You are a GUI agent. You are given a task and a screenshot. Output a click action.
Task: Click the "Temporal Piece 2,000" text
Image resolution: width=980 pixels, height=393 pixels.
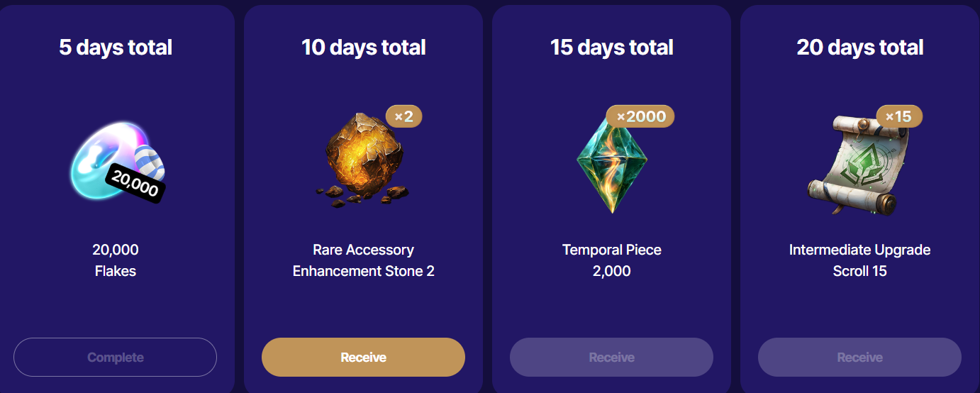[611, 260]
